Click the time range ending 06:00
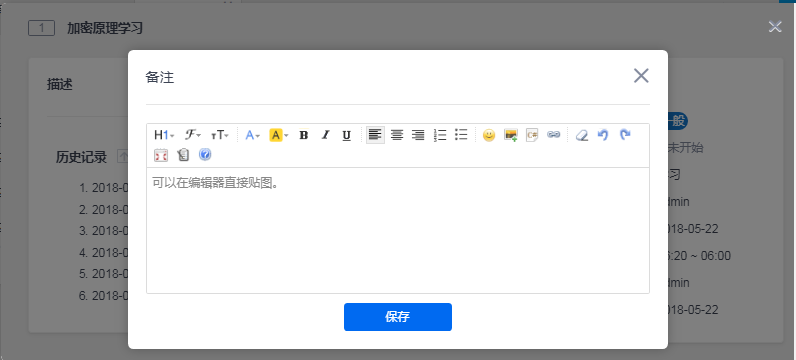 (x=700, y=256)
